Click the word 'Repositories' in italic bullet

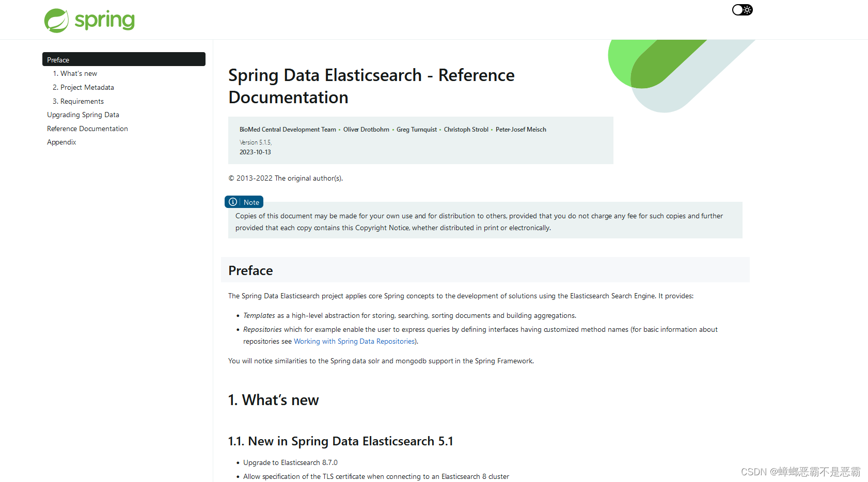pyautogui.click(x=262, y=329)
